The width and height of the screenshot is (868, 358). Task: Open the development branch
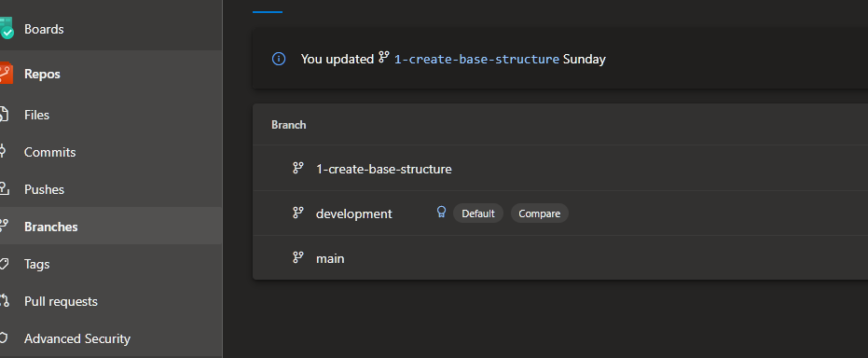click(x=353, y=213)
